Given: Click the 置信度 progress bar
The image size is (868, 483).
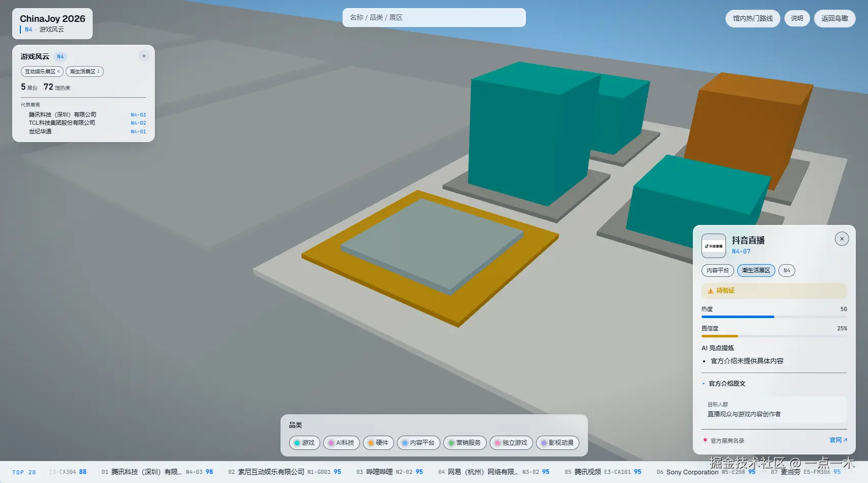Looking at the screenshot, I should 774,336.
